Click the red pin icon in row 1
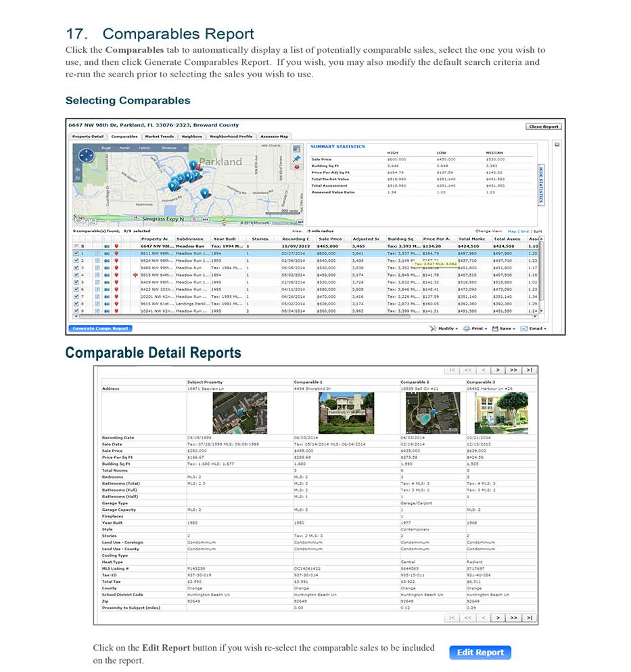 [116, 253]
